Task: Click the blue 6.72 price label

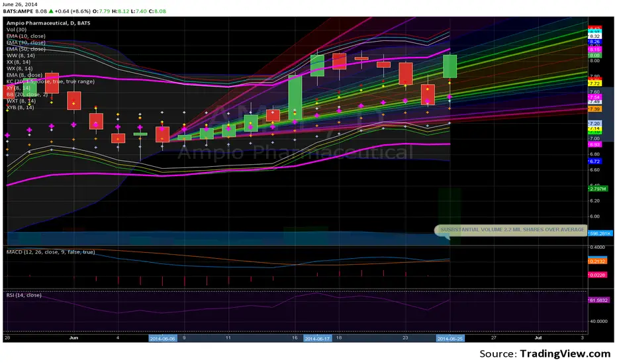Action: tap(594, 161)
